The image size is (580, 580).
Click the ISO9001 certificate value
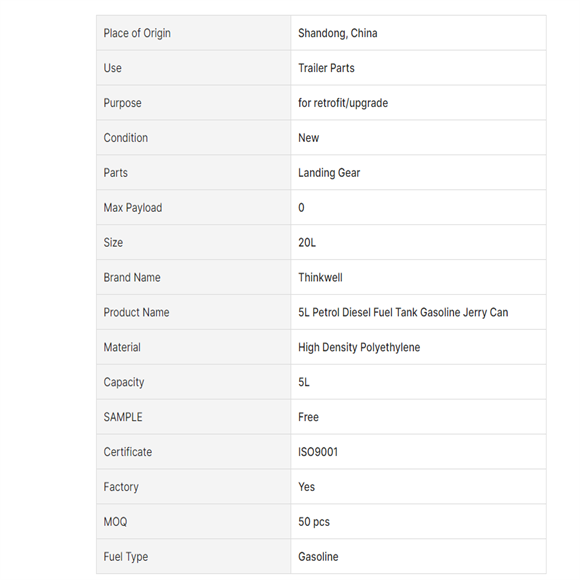pos(318,452)
